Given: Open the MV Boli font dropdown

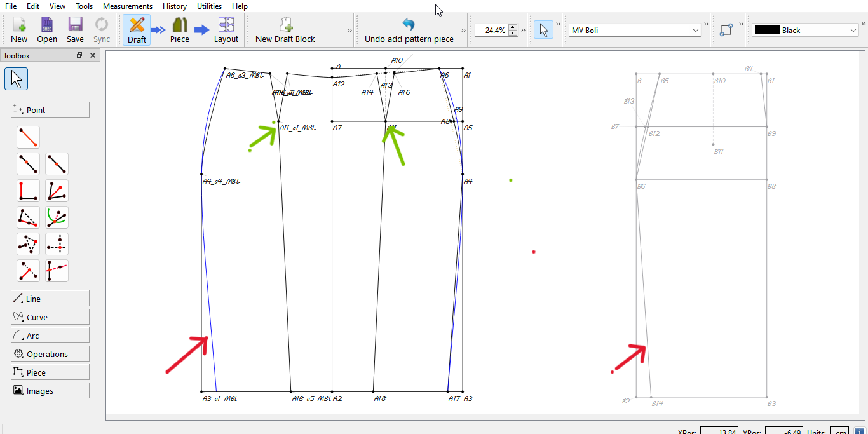Looking at the screenshot, I should (x=635, y=31).
